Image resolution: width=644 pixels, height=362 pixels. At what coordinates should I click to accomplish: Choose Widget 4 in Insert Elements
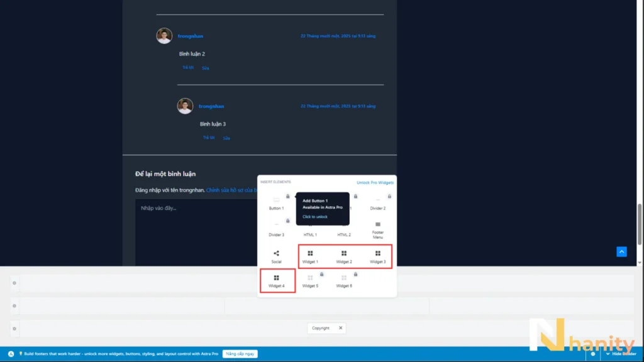pos(277,281)
